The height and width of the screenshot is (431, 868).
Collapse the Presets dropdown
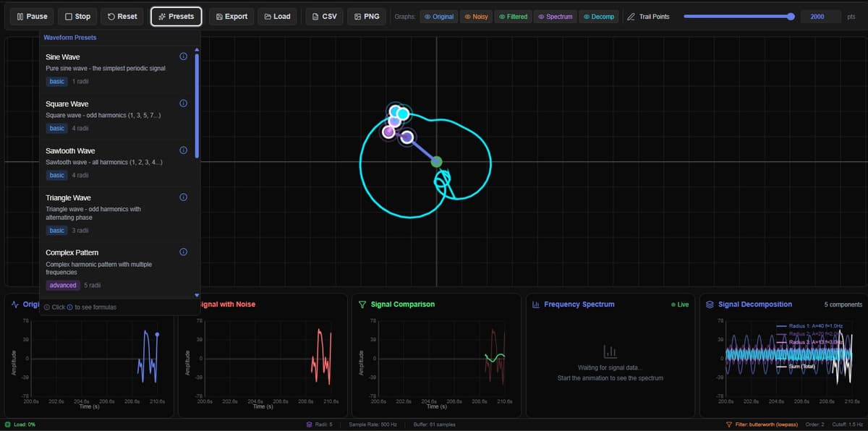[x=176, y=17]
